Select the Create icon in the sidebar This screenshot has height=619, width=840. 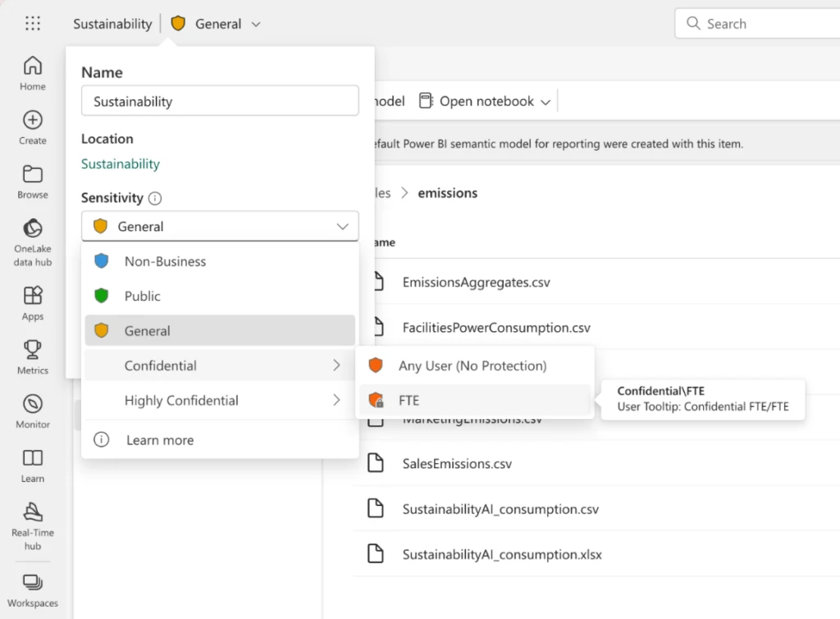[x=32, y=127]
